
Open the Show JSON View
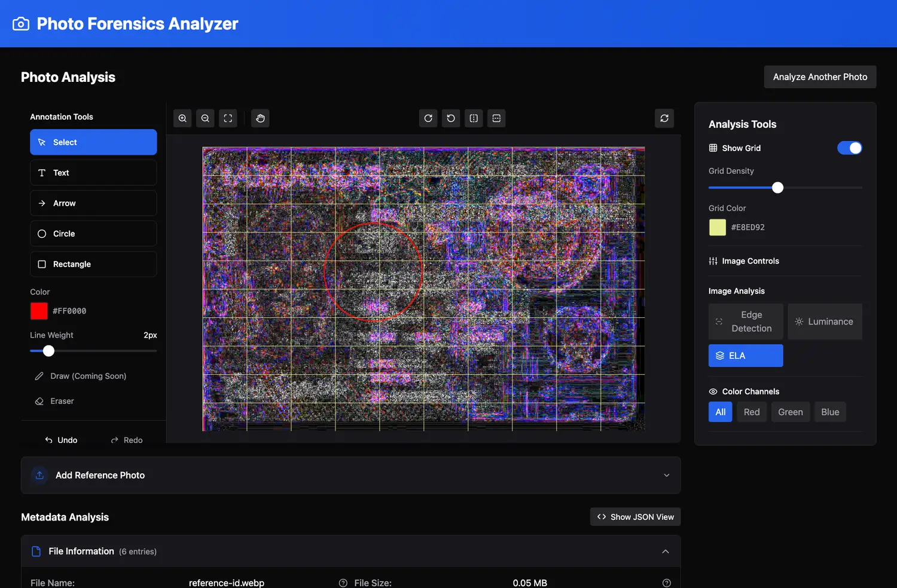click(x=635, y=517)
